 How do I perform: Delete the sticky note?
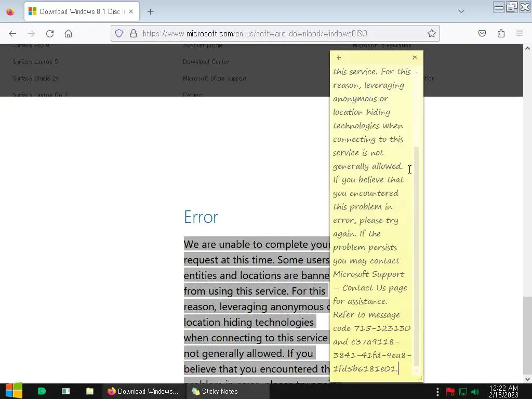(x=415, y=57)
